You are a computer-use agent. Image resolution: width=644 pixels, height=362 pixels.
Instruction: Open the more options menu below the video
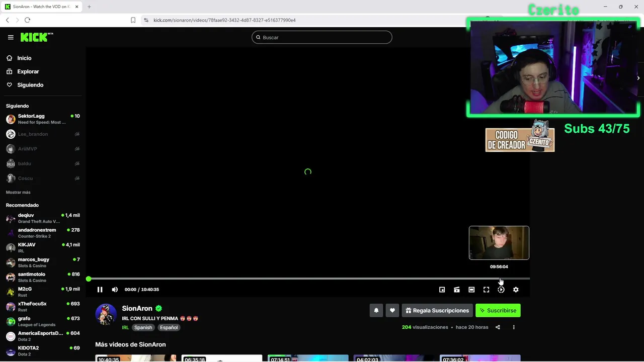click(x=514, y=327)
